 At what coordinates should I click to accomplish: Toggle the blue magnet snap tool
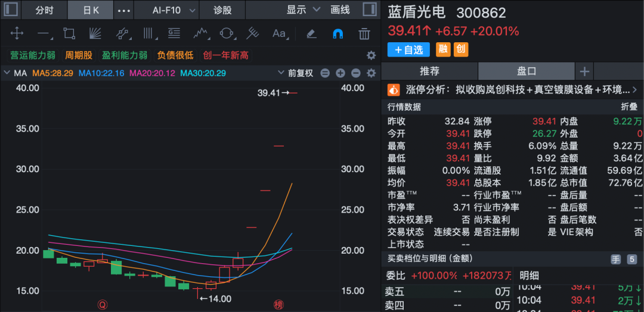pyautogui.click(x=338, y=33)
